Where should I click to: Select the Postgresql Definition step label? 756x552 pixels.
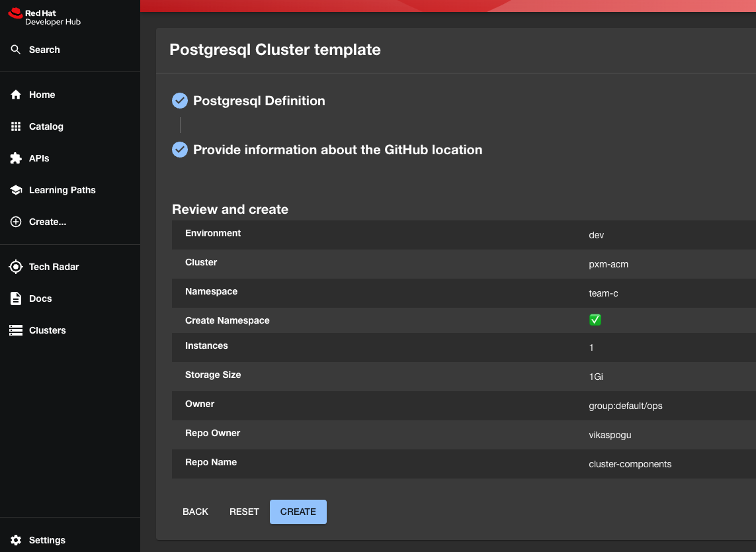259,101
